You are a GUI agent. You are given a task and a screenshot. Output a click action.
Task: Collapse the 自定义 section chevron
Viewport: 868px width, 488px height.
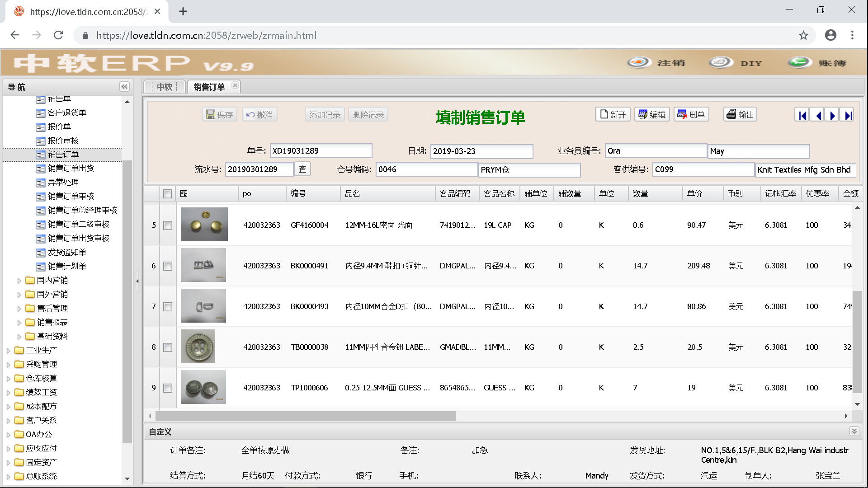point(854,431)
